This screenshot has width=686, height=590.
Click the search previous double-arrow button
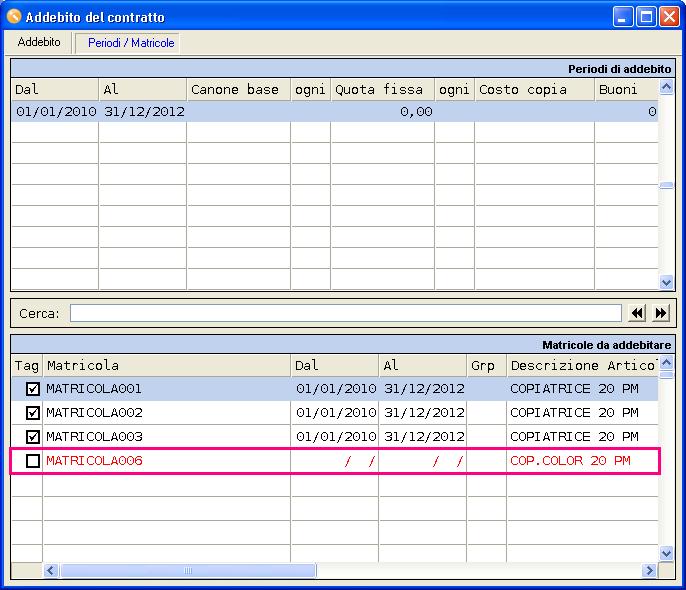637,313
